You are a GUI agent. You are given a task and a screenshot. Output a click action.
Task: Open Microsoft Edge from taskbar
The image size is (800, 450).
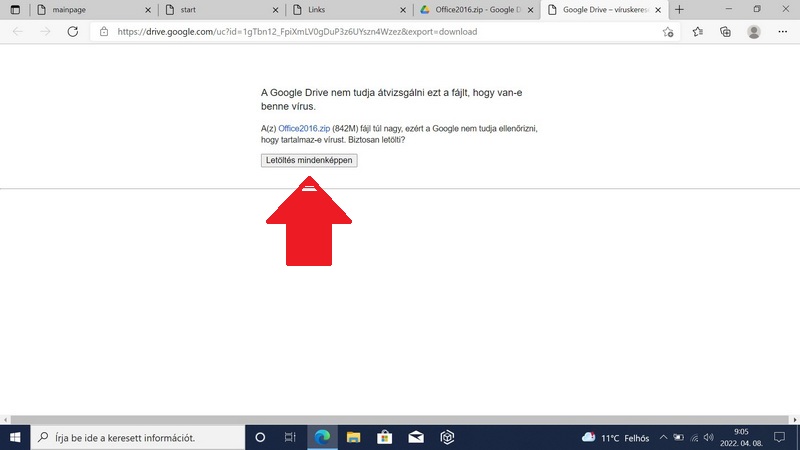pos(322,437)
